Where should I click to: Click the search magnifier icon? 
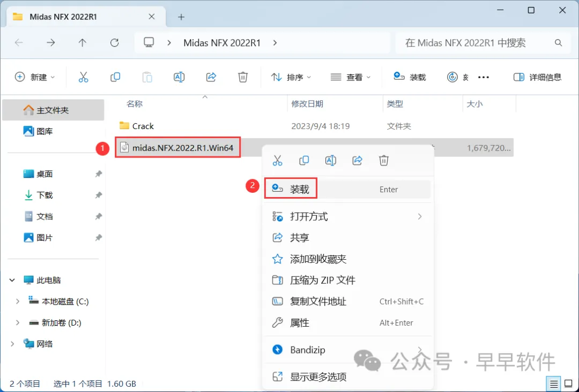(x=558, y=43)
